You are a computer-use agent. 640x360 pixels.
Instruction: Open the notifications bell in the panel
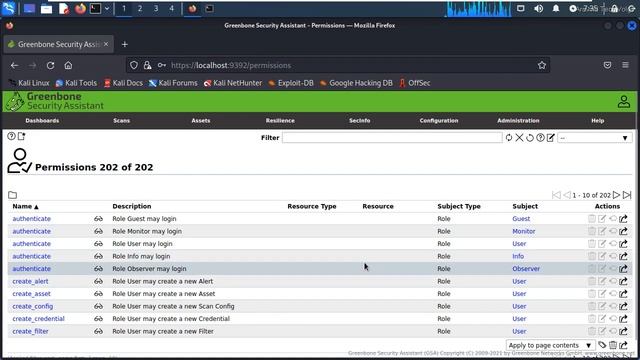pos(556,8)
